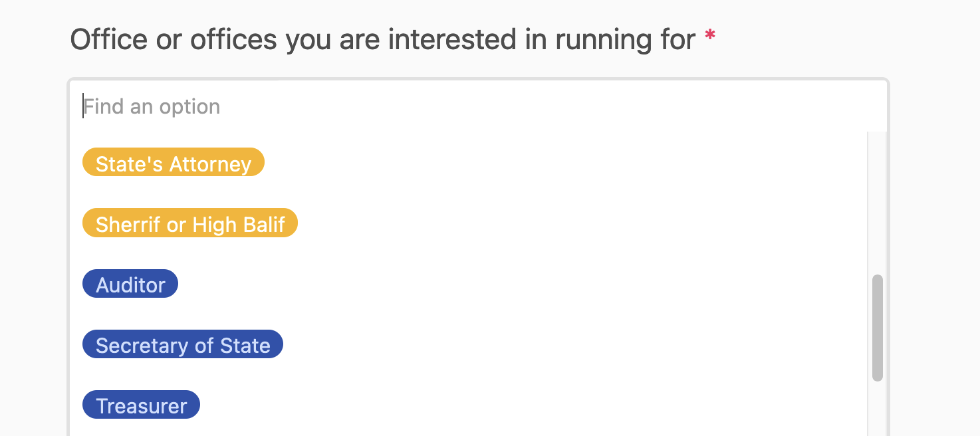980x436 pixels.
Task: Pick the Auditor option
Action: click(x=130, y=284)
